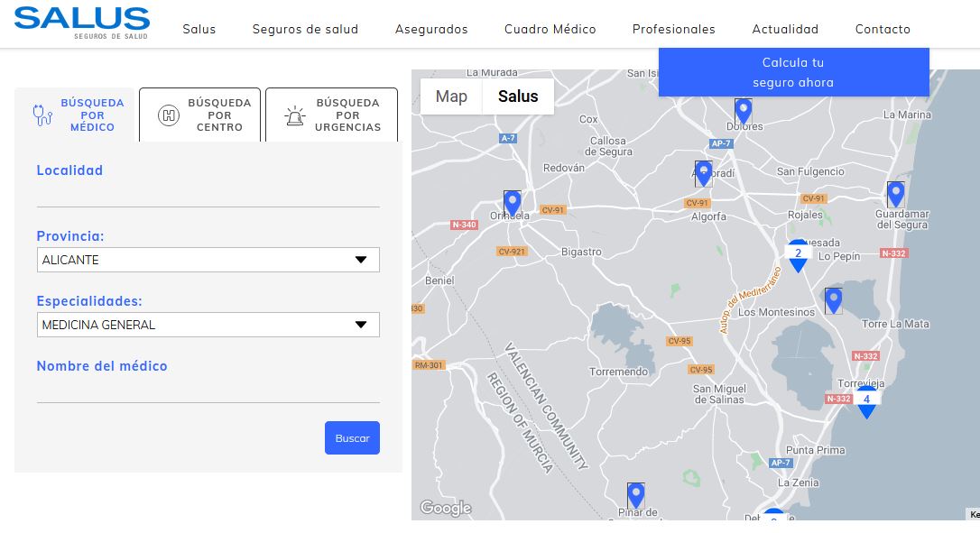Open the Especialidades dropdown showing MEDICINA GENERAL
This screenshot has width=980, height=533.
208,325
